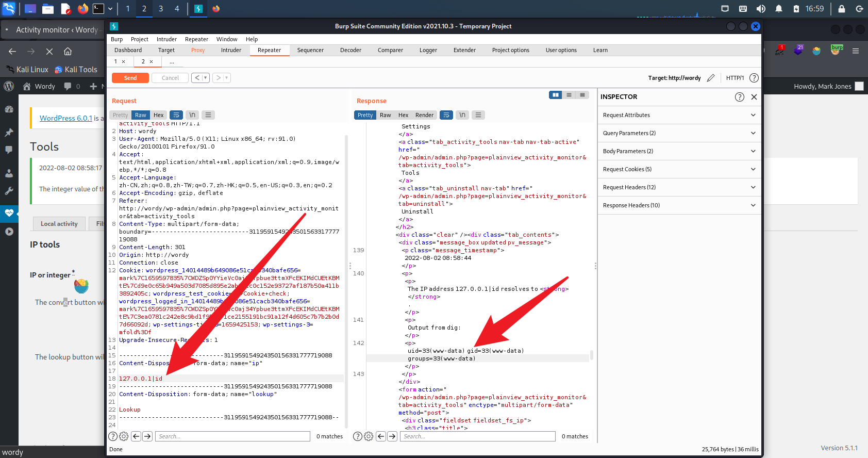Viewport: 868px width, 458px height.
Task: Add new Repeater tab via ellipsis
Action: 172,62
